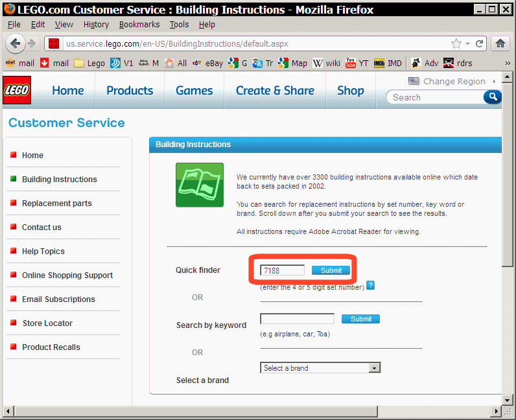Click the browser Forward arrow button
This screenshot has width=516, height=420.
coord(32,43)
